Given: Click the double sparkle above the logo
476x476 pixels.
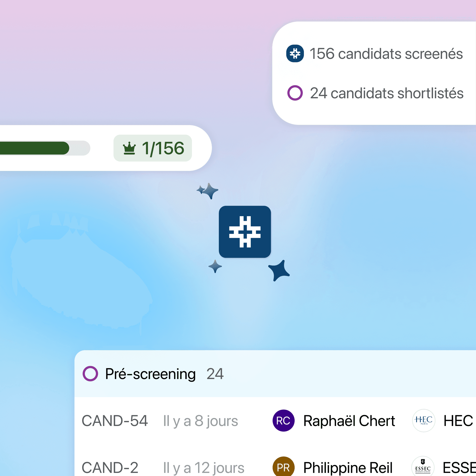Looking at the screenshot, I should (x=207, y=191).
